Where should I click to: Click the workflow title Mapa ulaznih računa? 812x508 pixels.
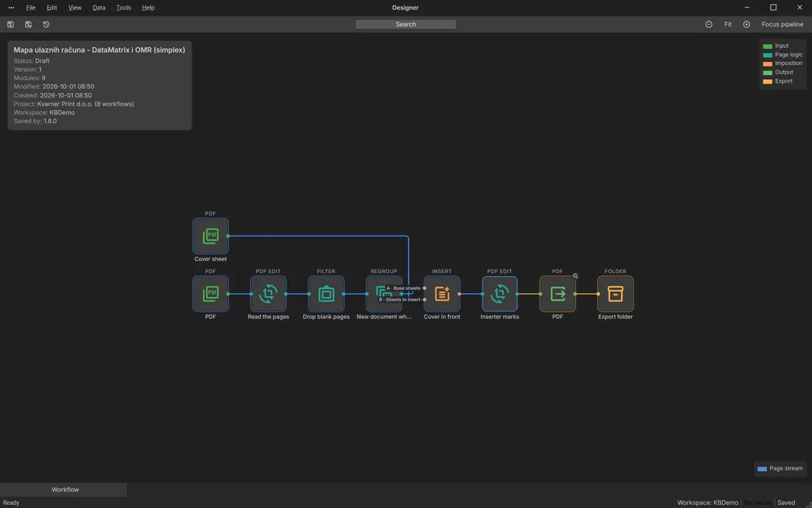[100, 49]
